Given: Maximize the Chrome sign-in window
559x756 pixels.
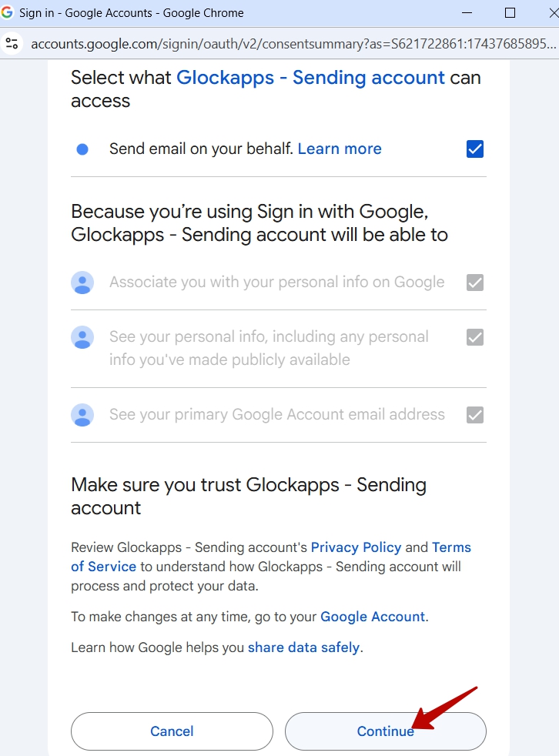Looking at the screenshot, I should pos(510,13).
